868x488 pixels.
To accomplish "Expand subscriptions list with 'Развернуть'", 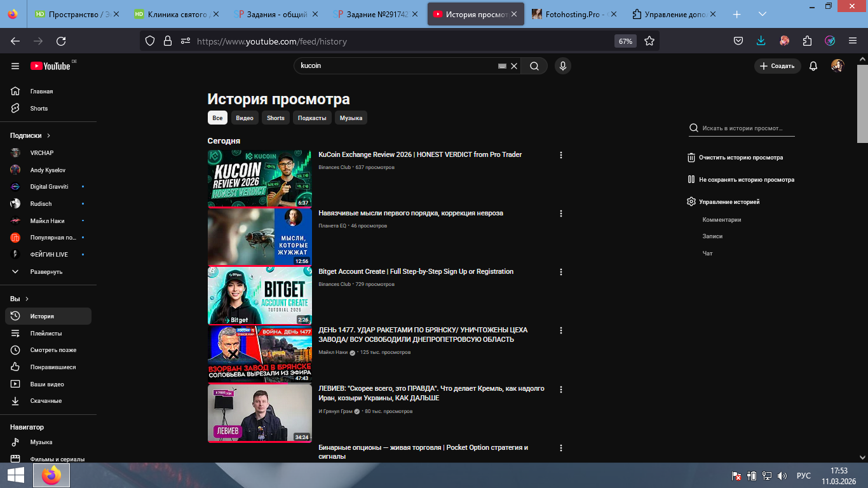I will tap(46, 272).
